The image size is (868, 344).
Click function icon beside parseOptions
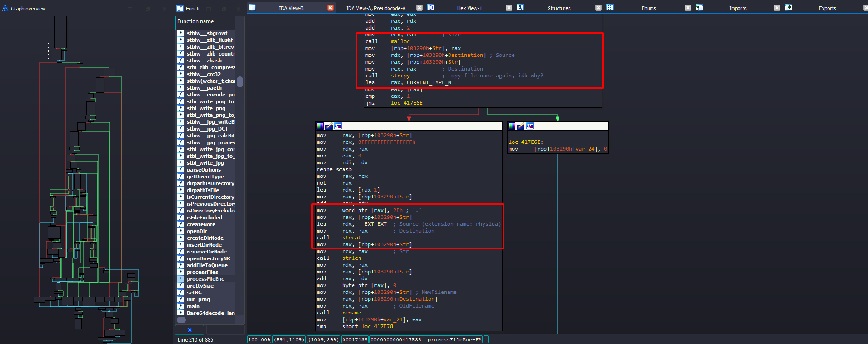(180, 170)
